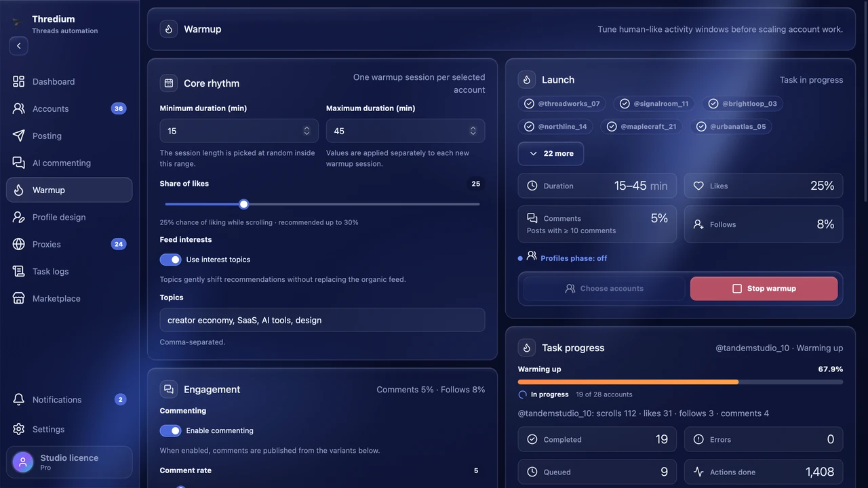
Task: Open the Proxies globe icon
Action: [x=19, y=244]
